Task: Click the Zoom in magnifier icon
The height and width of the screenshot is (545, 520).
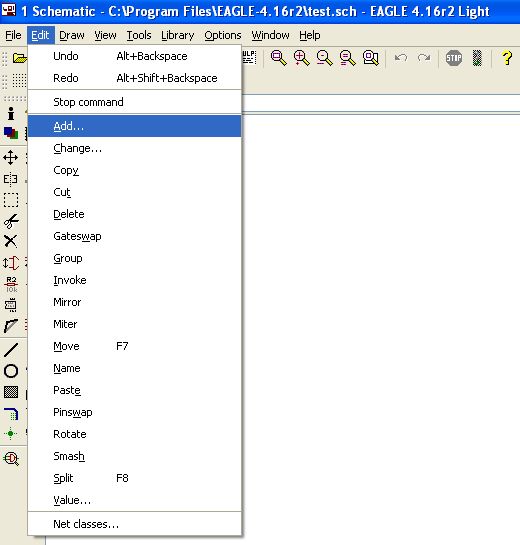Action: pyautogui.click(x=301, y=58)
